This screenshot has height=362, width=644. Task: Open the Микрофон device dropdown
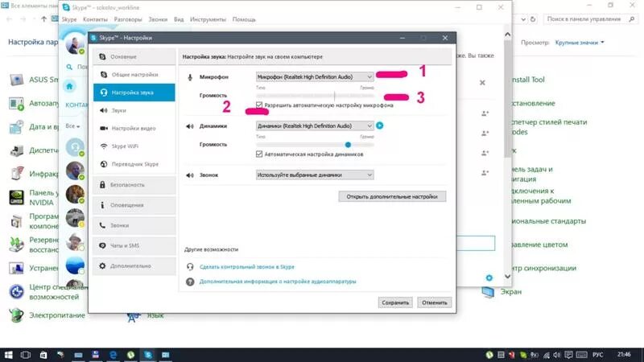click(315, 76)
